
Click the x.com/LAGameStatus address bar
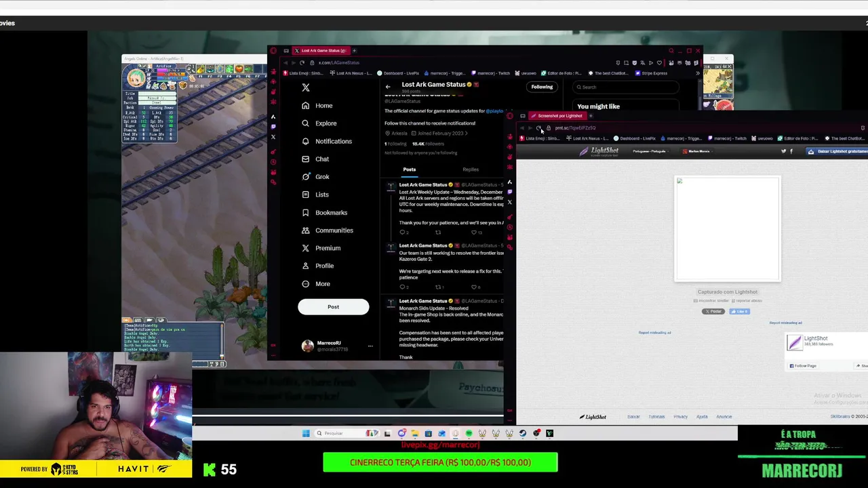point(339,62)
